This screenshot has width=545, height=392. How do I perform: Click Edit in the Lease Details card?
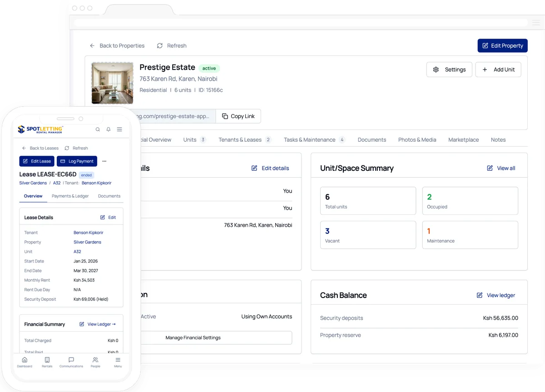pyautogui.click(x=108, y=218)
